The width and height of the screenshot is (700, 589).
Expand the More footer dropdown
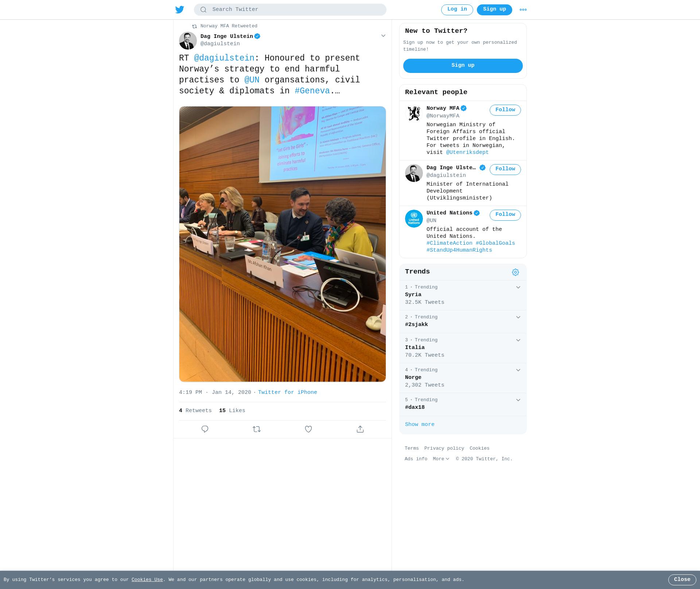(x=441, y=459)
